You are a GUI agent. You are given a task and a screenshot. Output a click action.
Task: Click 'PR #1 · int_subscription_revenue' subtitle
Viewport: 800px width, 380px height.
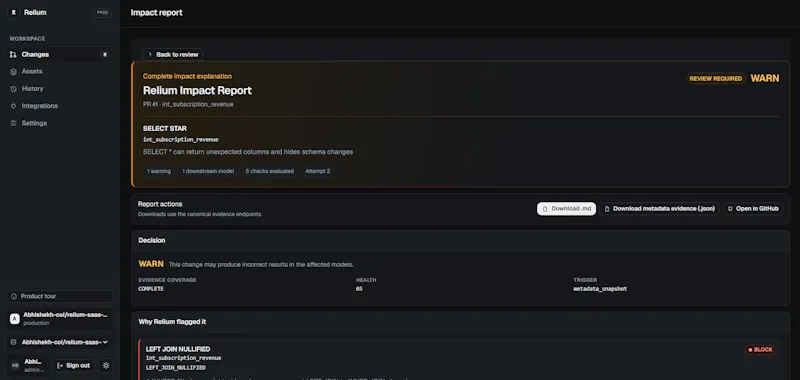click(x=188, y=105)
